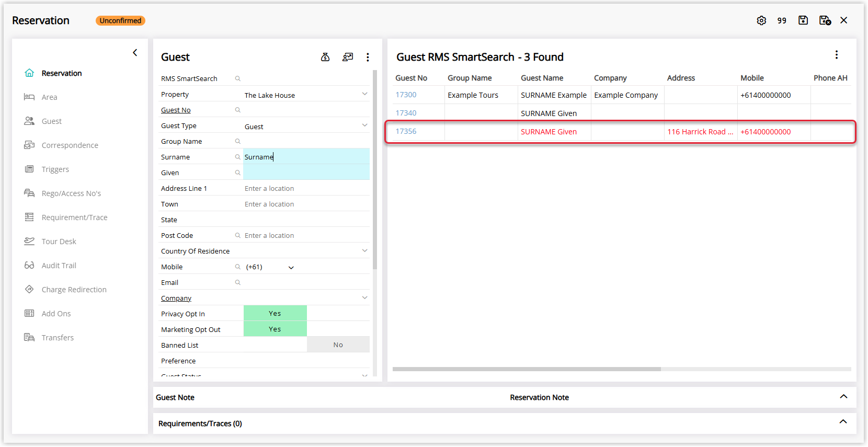
Task: Select the 116 Harrick Road address cell
Action: click(x=701, y=131)
